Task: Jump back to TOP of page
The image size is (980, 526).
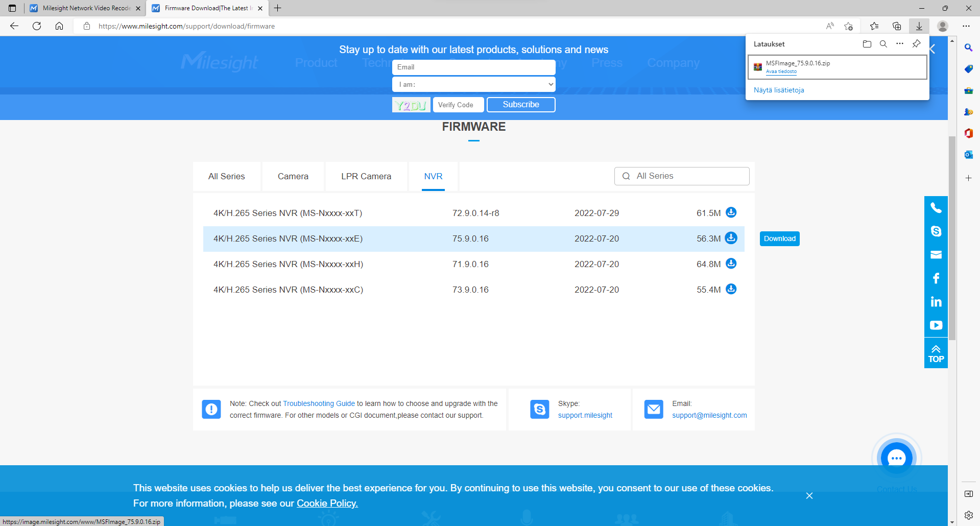Action: coord(936,353)
